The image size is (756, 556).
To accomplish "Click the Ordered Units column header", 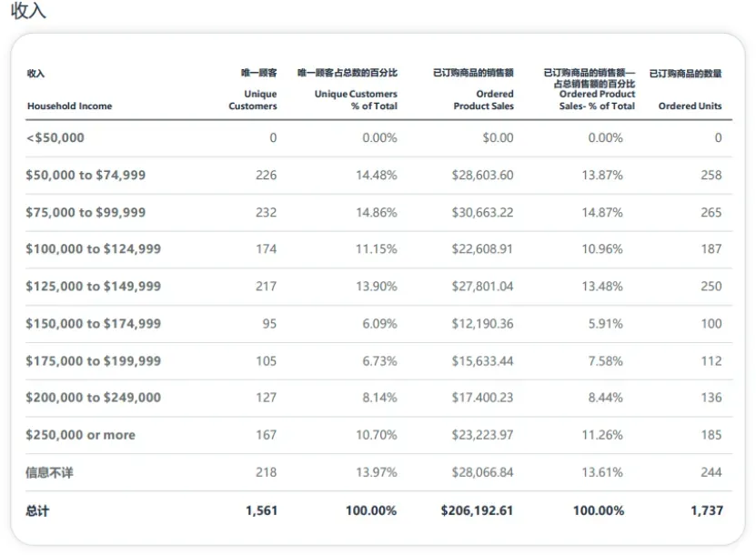I will (690, 106).
